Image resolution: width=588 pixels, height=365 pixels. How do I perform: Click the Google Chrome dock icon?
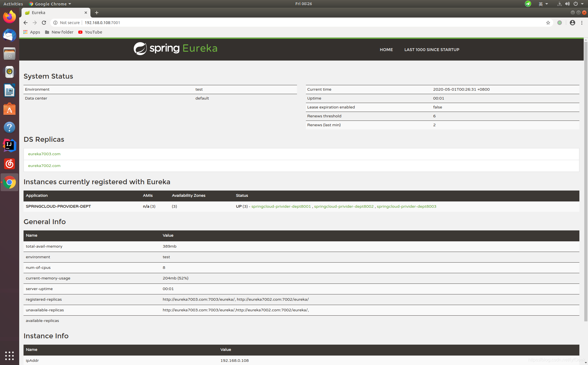point(9,182)
